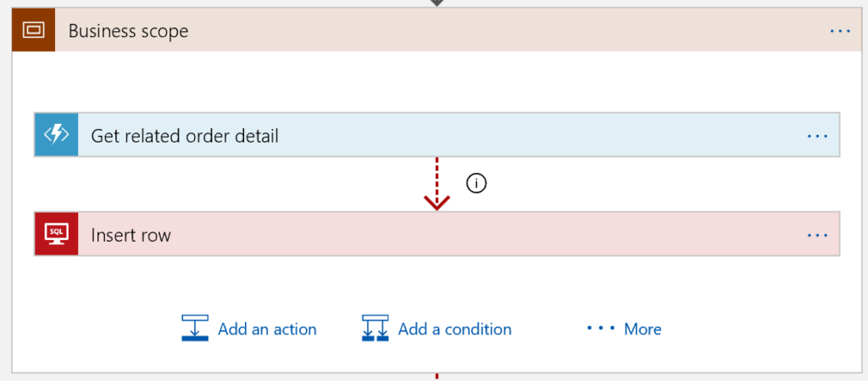Click the arrowhead above Business scope

[x=437, y=3]
